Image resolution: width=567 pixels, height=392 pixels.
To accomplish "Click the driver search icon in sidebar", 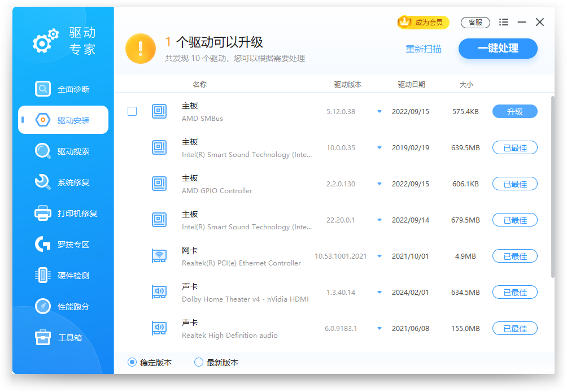I will tap(43, 151).
